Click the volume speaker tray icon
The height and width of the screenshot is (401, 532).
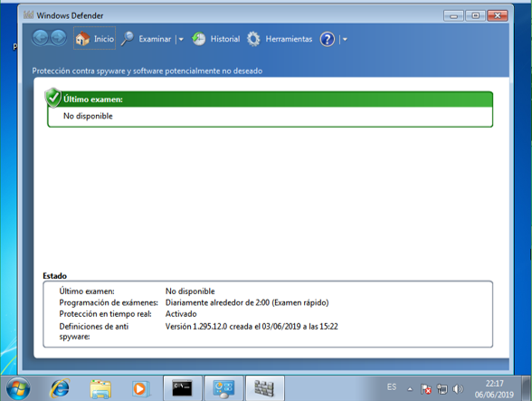[458, 388]
